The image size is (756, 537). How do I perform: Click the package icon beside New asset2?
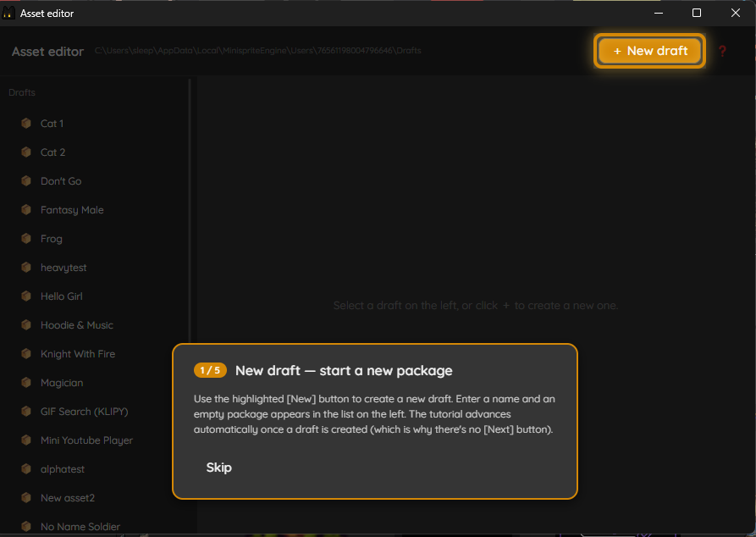pyautogui.click(x=26, y=498)
